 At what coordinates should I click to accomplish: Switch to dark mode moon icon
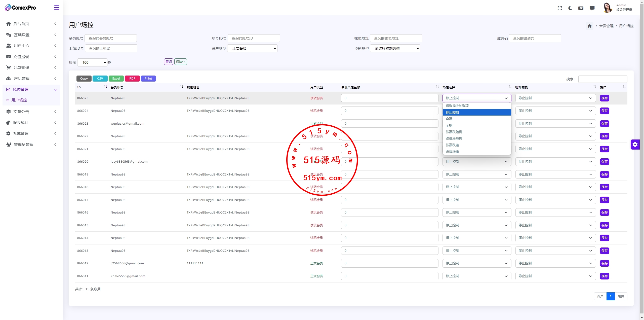(x=570, y=8)
